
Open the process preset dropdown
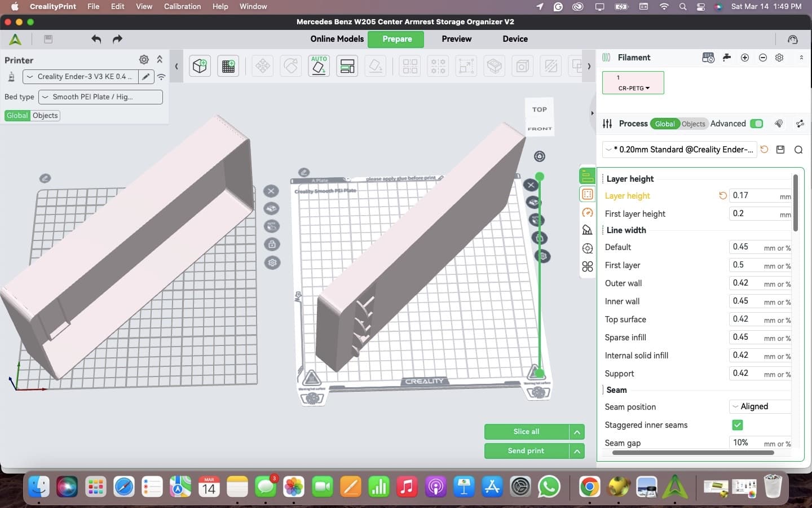pos(679,150)
